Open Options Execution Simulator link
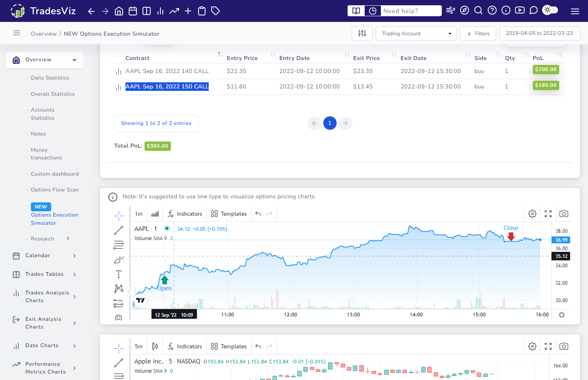Screen dimensions: 588x380 pos(54,219)
